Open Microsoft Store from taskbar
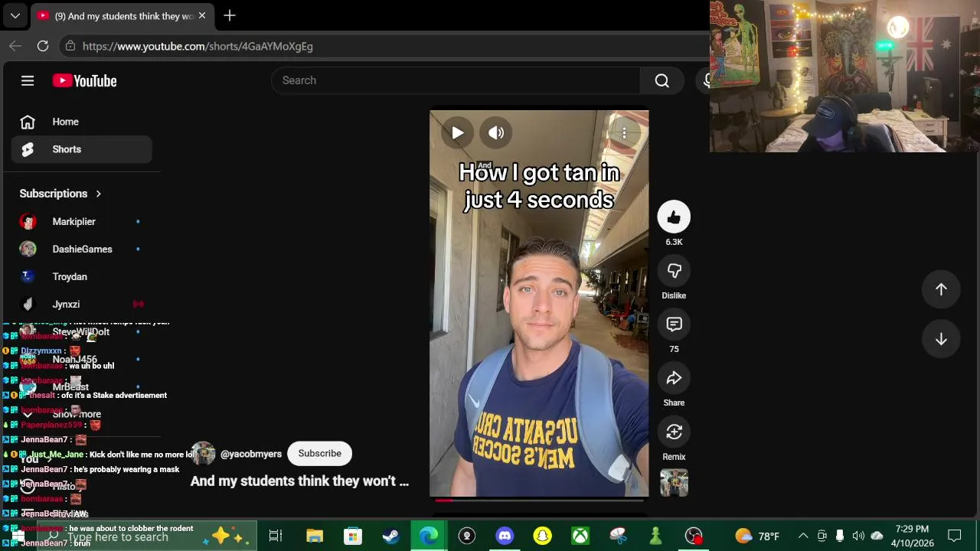 tap(352, 536)
